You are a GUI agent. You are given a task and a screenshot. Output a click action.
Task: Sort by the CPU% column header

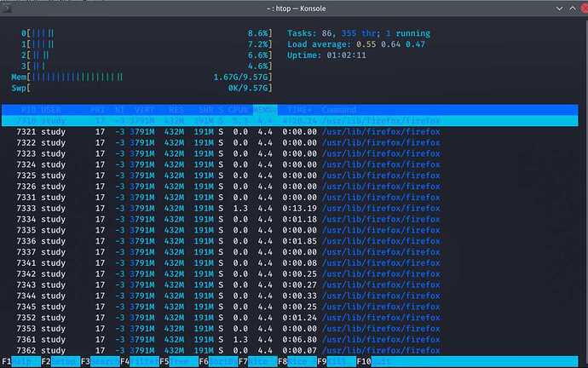pyautogui.click(x=238, y=110)
